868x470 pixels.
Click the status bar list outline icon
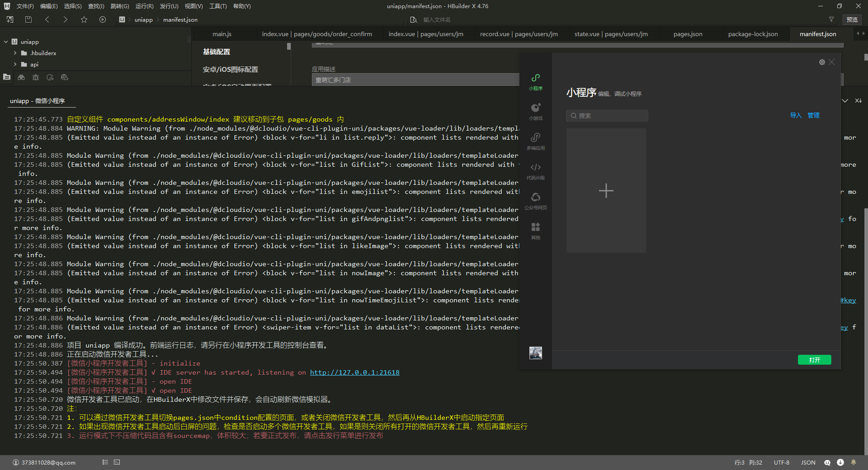(105, 462)
